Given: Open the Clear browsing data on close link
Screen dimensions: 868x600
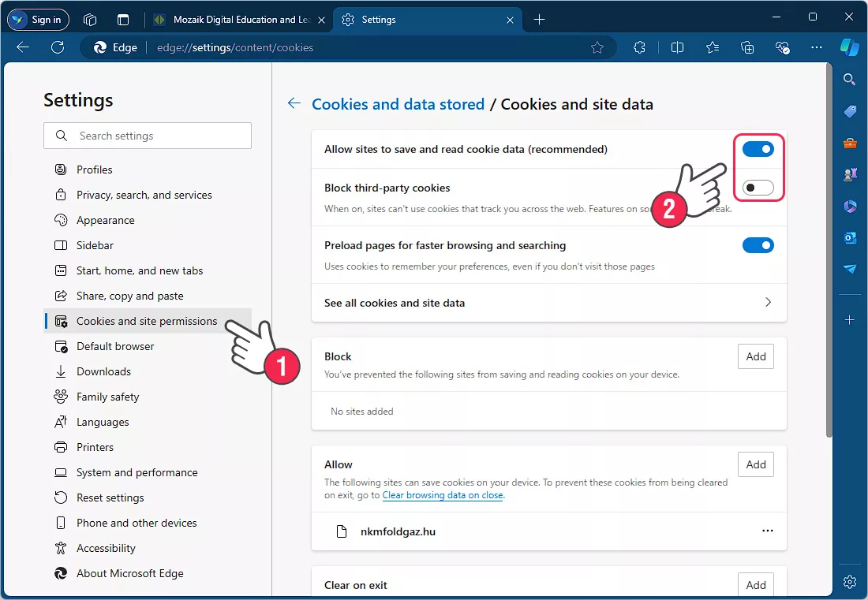Looking at the screenshot, I should (442, 495).
